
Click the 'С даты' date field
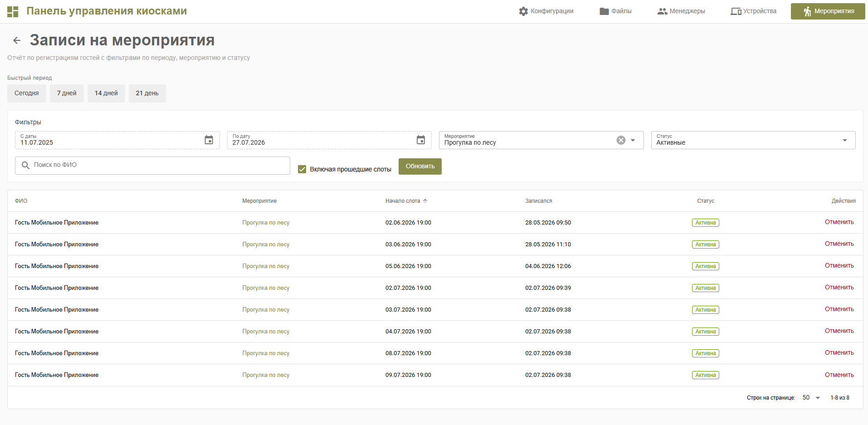tap(117, 140)
